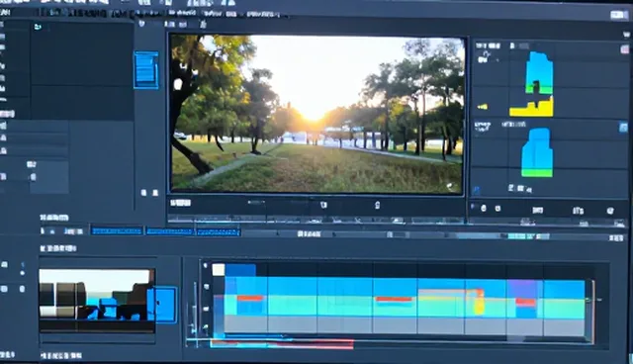Select the blue highlighted document icon left of preview
The width and height of the screenshot is (633, 364).
146,70
